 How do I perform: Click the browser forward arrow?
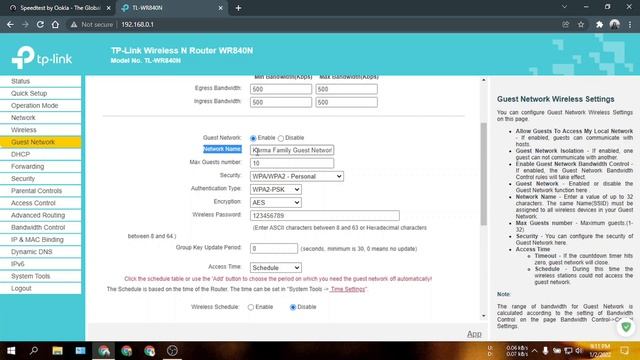(25, 24)
